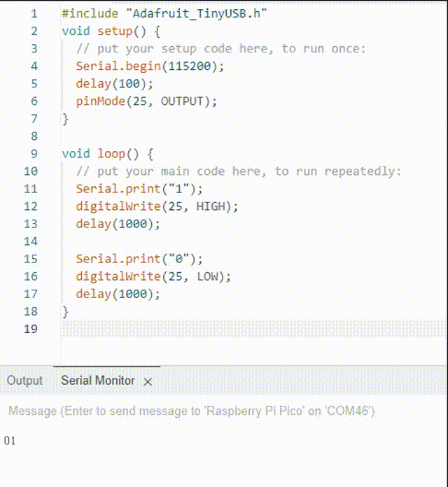Click line number 19 in the gutter
Image resolution: width=448 pixels, height=487 pixels.
click(30, 329)
